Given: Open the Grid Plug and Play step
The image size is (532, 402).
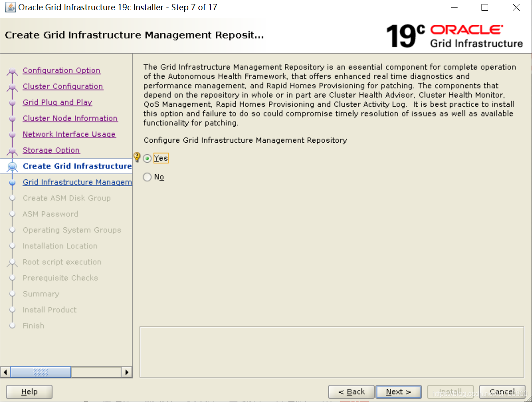Looking at the screenshot, I should [x=58, y=102].
